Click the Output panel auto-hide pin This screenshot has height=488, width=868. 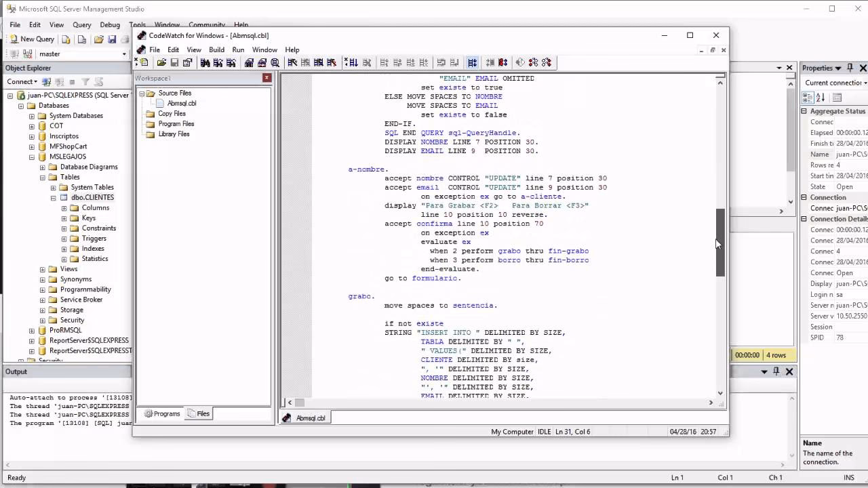pos(776,371)
